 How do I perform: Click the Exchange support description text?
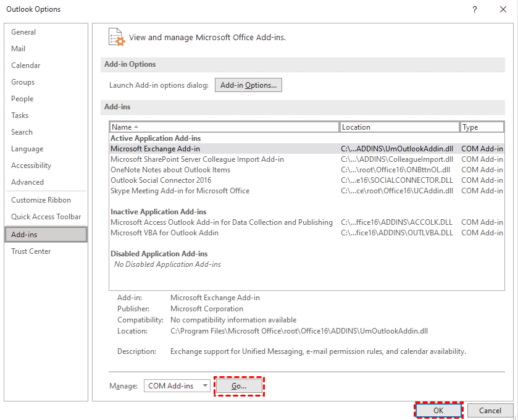click(x=318, y=351)
